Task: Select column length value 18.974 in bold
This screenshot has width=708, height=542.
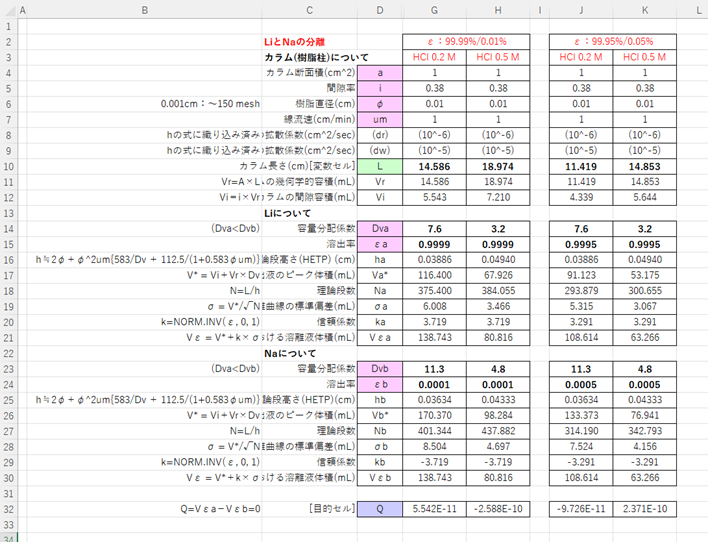Action: click(498, 167)
